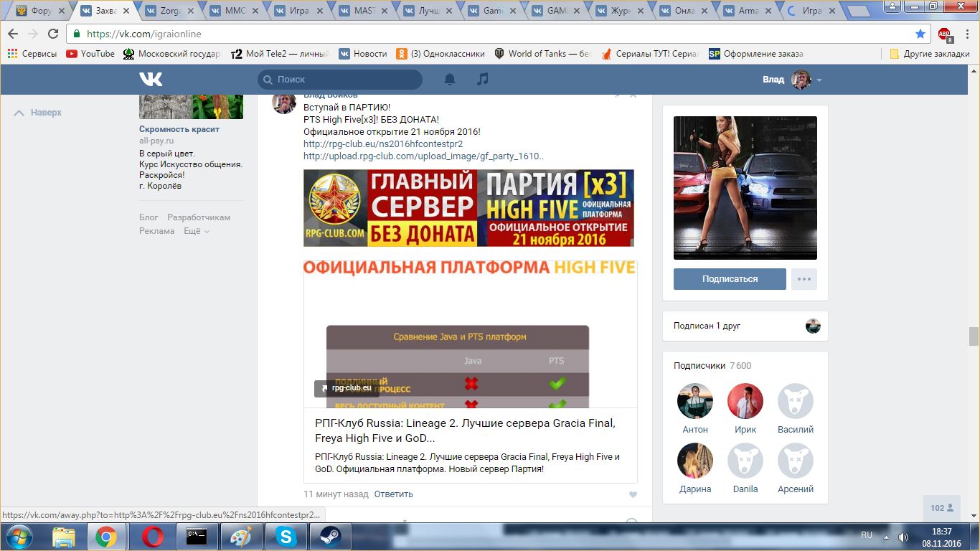Open VK notifications bell

point(450,79)
